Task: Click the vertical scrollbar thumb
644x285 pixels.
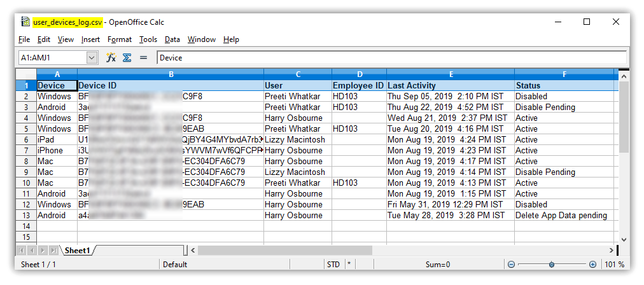Action: 624,117
